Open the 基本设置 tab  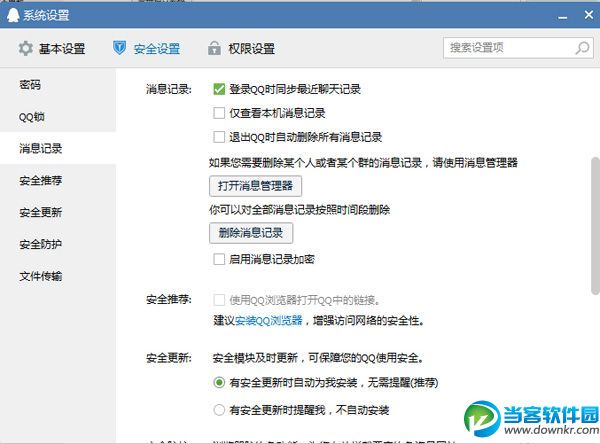52,49
